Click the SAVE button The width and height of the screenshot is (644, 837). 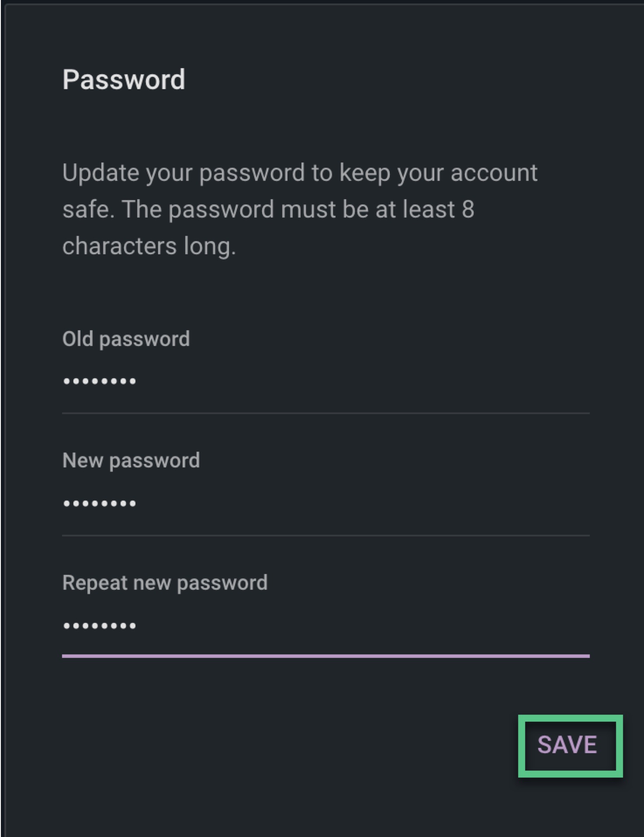point(567,745)
